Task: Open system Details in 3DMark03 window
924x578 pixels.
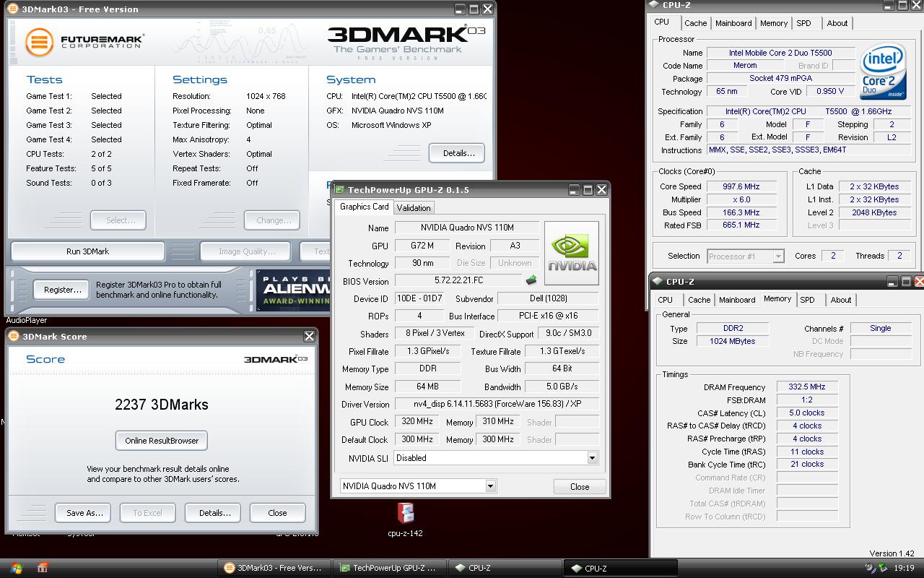Action: (x=458, y=152)
